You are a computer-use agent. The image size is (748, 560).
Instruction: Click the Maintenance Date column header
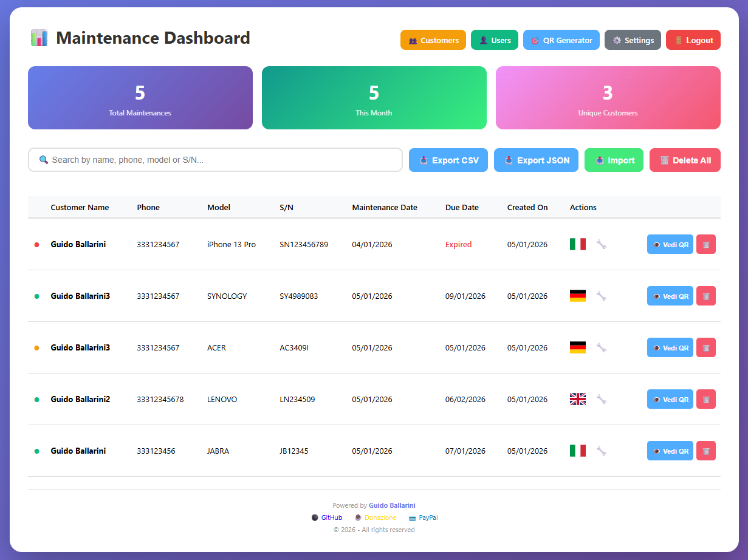click(x=385, y=207)
